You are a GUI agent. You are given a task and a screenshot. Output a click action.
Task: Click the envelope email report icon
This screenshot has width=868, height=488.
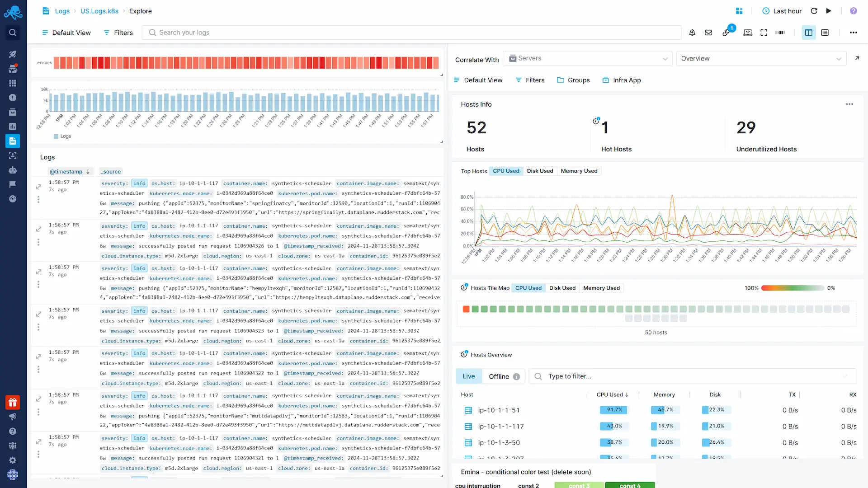[x=708, y=33]
